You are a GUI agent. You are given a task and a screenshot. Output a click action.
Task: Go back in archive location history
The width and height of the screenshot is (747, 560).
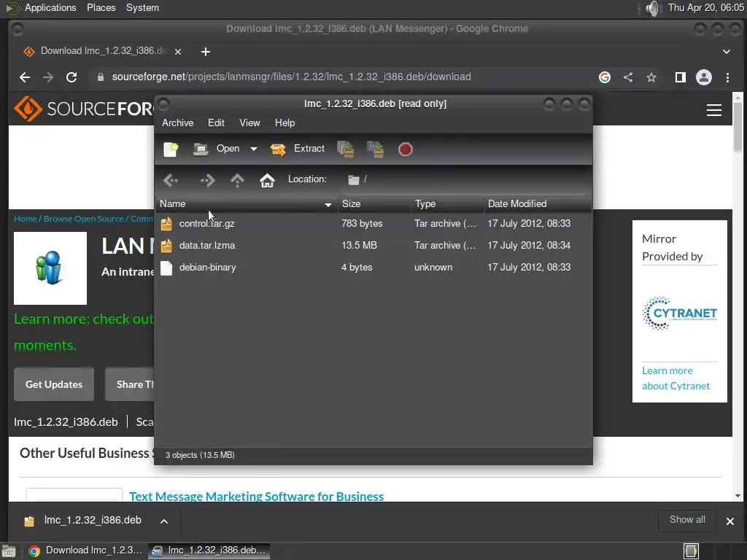(x=171, y=180)
